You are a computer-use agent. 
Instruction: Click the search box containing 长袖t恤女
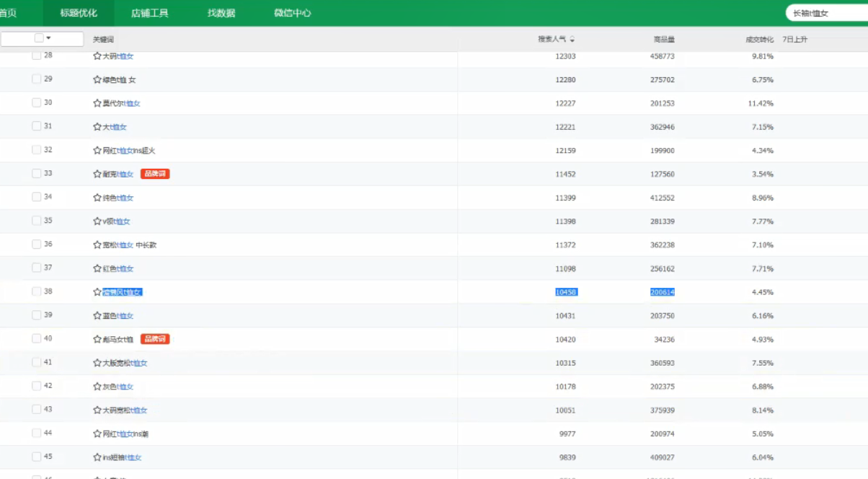point(826,13)
